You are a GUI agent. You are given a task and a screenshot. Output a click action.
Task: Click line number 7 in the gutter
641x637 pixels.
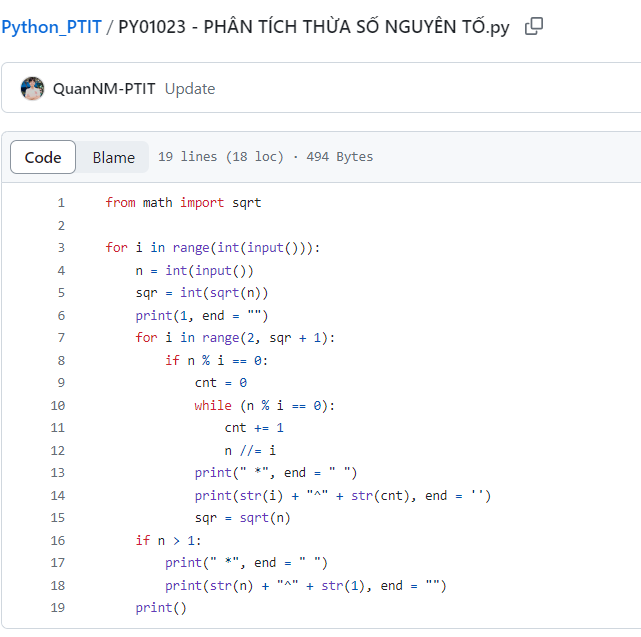tap(60, 337)
